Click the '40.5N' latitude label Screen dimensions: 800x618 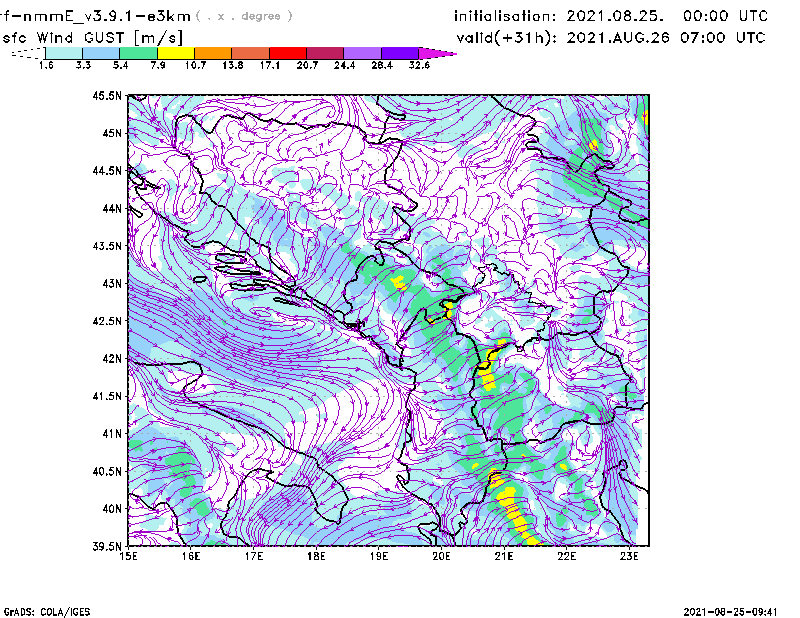pos(107,472)
